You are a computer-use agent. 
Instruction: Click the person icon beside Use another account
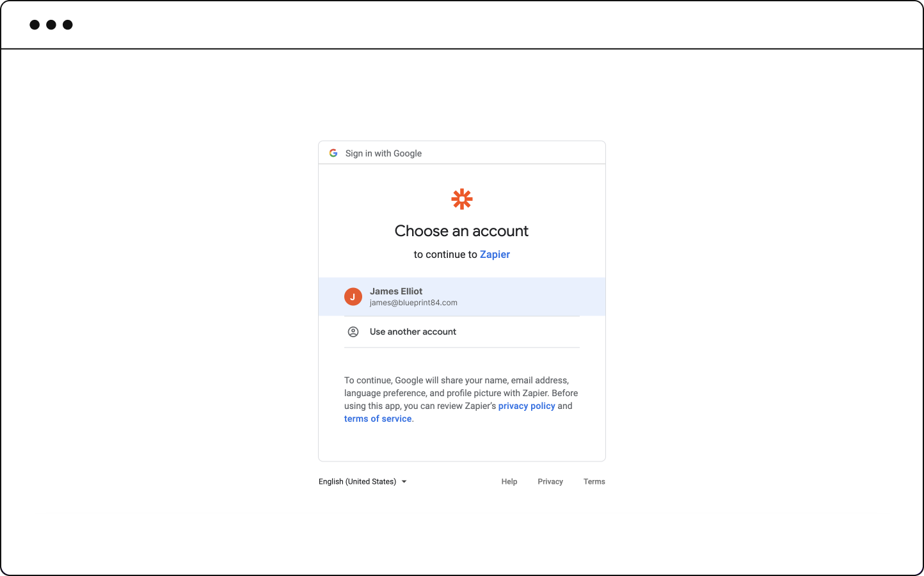point(353,332)
